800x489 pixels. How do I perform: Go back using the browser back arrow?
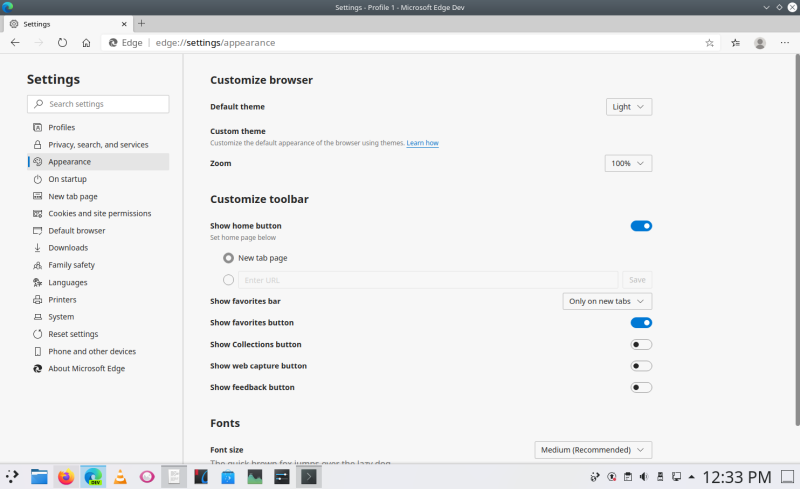pyautogui.click(x=15, y=43)
